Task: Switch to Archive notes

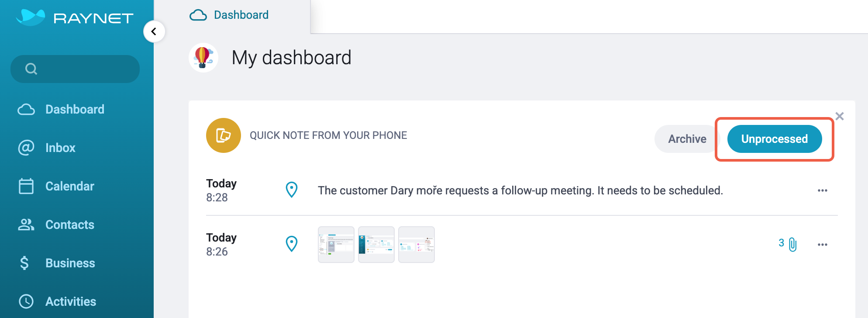Action: [x=687, y=139]
